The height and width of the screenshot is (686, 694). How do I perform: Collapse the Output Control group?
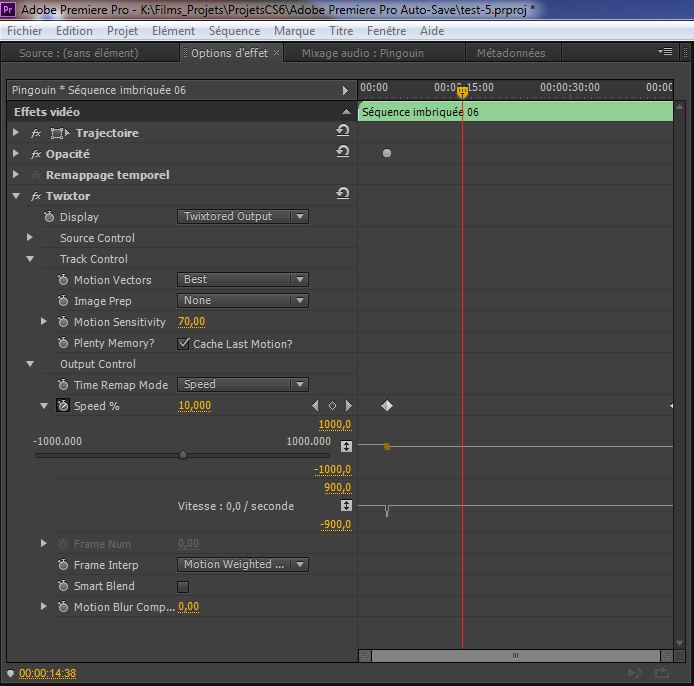30,364
